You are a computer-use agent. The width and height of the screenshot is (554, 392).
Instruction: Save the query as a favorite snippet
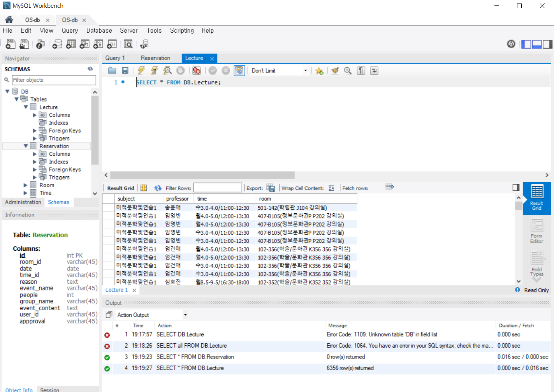point(319,70)
